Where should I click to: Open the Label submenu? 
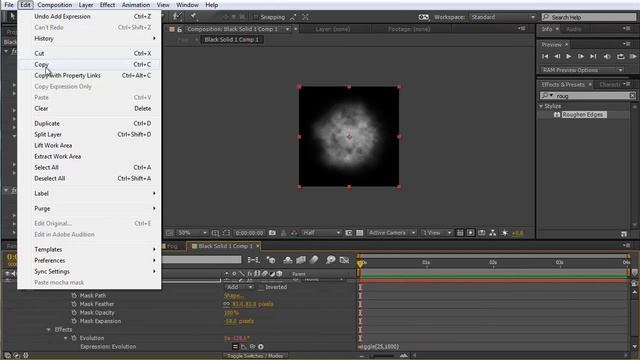(x=89, y=193)
